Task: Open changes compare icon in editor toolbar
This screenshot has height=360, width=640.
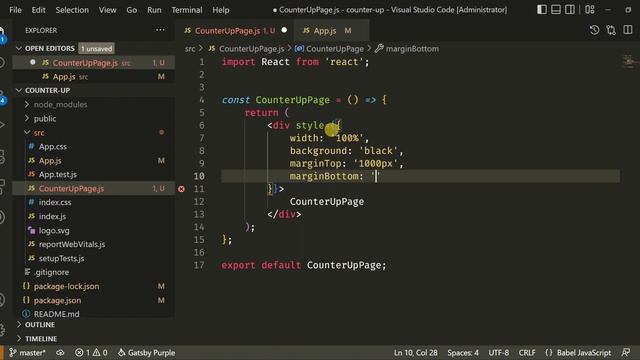Action: [x=611, y=30]
